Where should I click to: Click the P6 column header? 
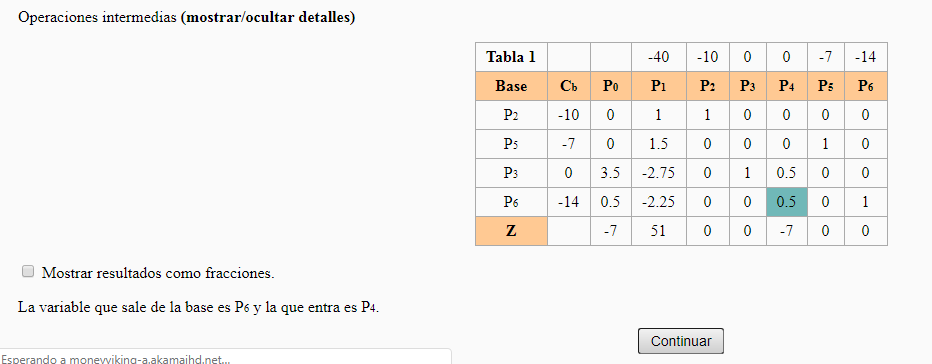click(865, 86)
